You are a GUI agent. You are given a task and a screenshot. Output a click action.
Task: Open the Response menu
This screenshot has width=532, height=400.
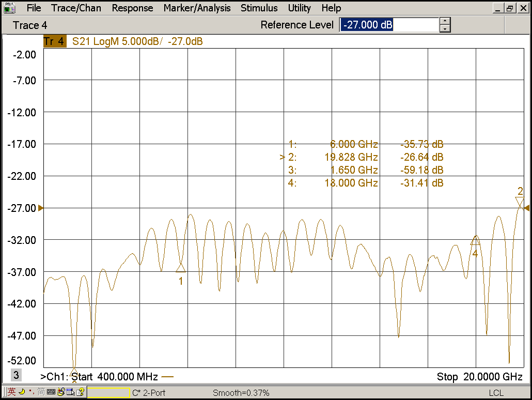pos(132,8)
